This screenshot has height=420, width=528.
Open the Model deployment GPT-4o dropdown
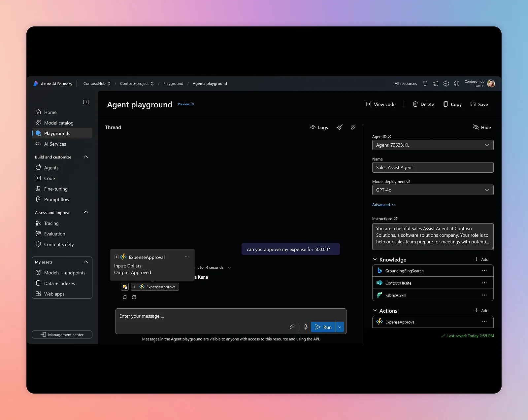tap(433, 190)
